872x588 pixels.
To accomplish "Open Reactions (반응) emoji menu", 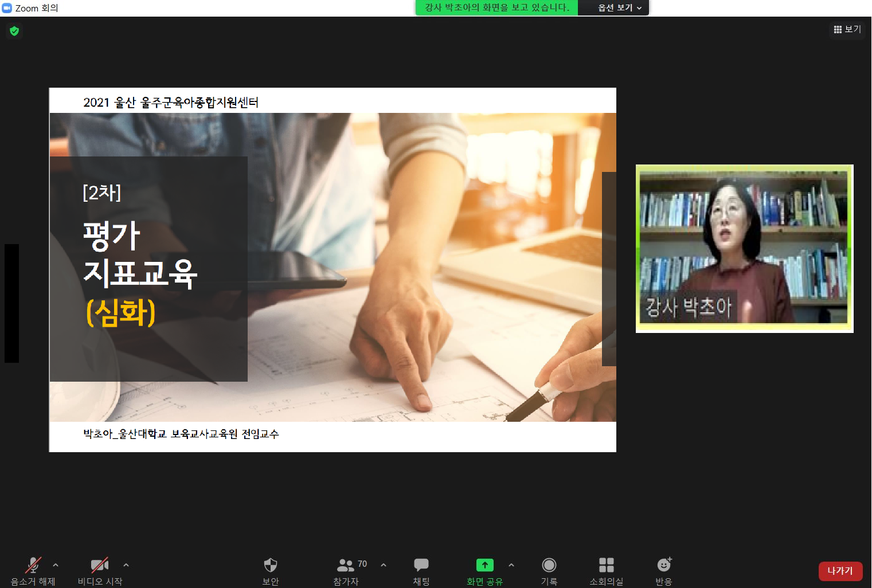I will point(664,571).
